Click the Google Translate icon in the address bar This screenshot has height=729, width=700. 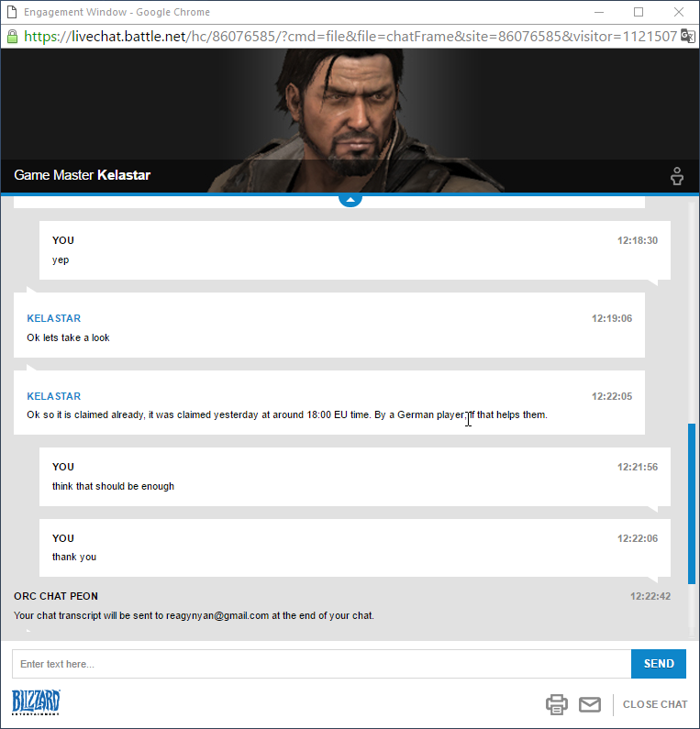click(x=687, y=36)
